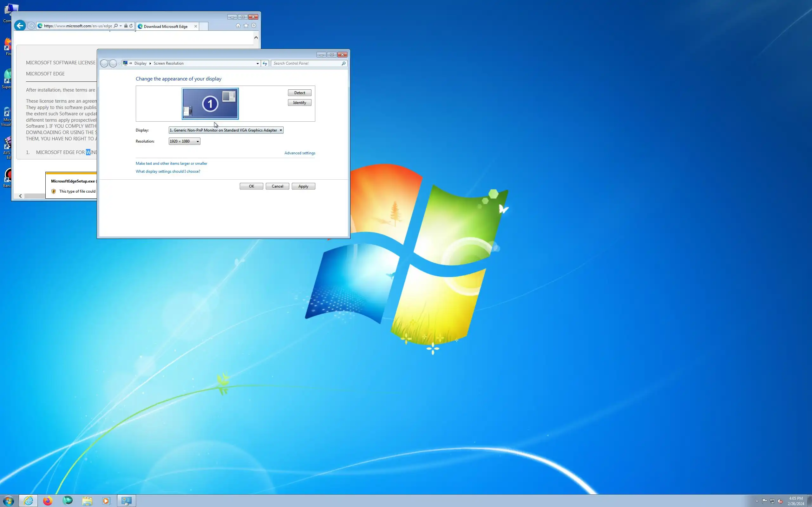Screen dimensions: 812x507
Task: Open Internet Explorer tools gear icon
Action: coord(254,26)
